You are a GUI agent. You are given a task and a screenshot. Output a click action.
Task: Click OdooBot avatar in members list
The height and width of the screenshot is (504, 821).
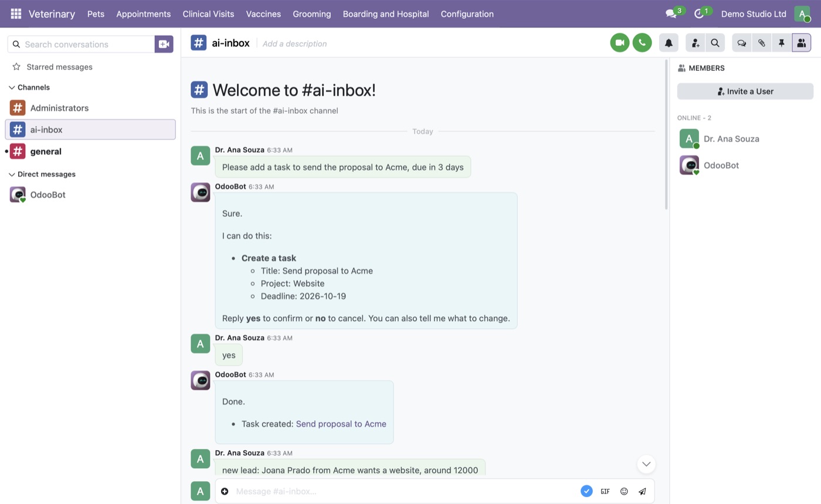pyautogui.click(x=689, y=165)
